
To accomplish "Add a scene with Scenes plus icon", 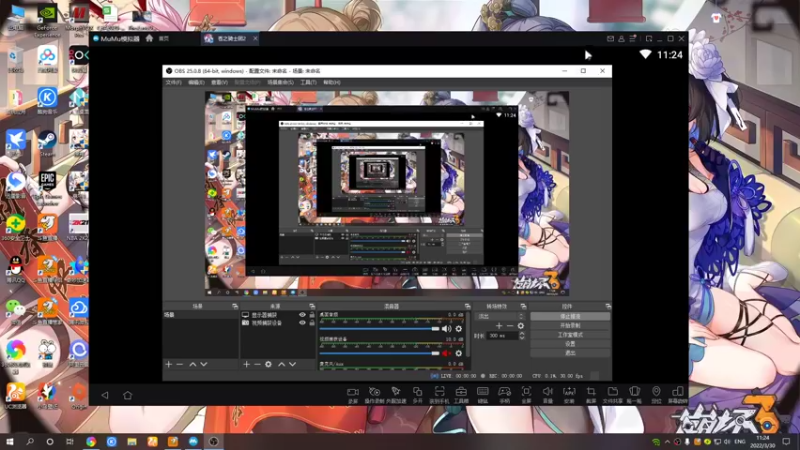I will point(169,364).
